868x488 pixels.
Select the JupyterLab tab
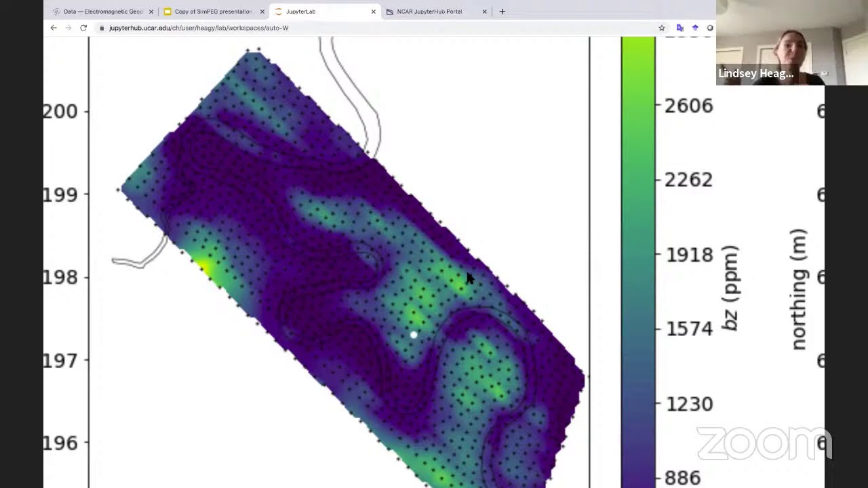point(324,12)
